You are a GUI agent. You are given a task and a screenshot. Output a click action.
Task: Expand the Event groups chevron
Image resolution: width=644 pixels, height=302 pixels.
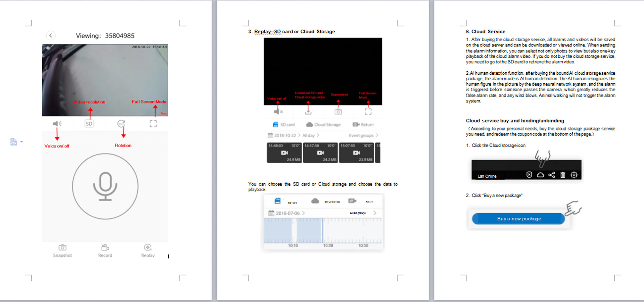[377, 135]
